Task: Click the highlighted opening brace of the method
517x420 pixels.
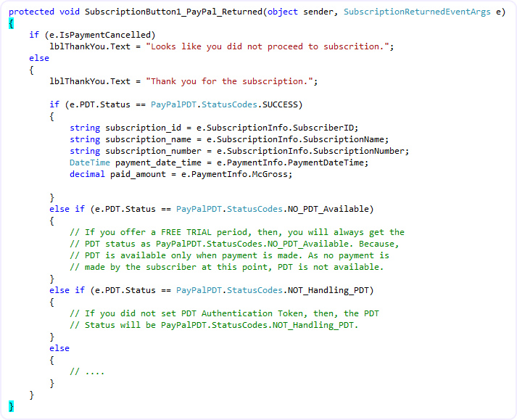Action: [x=11, y=24]
